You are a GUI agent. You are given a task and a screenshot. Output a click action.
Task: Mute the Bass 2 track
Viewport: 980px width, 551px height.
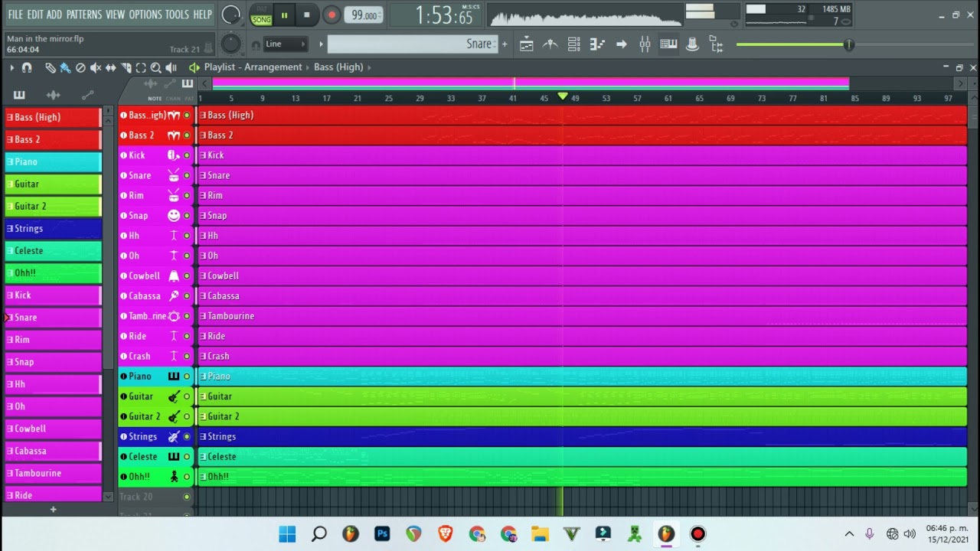point(186,135)
